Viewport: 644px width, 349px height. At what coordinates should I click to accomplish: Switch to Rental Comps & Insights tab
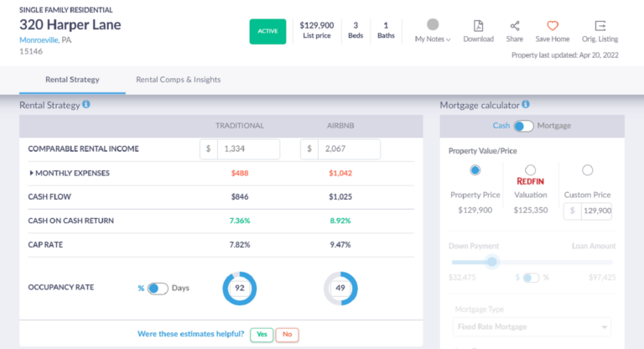179,80
